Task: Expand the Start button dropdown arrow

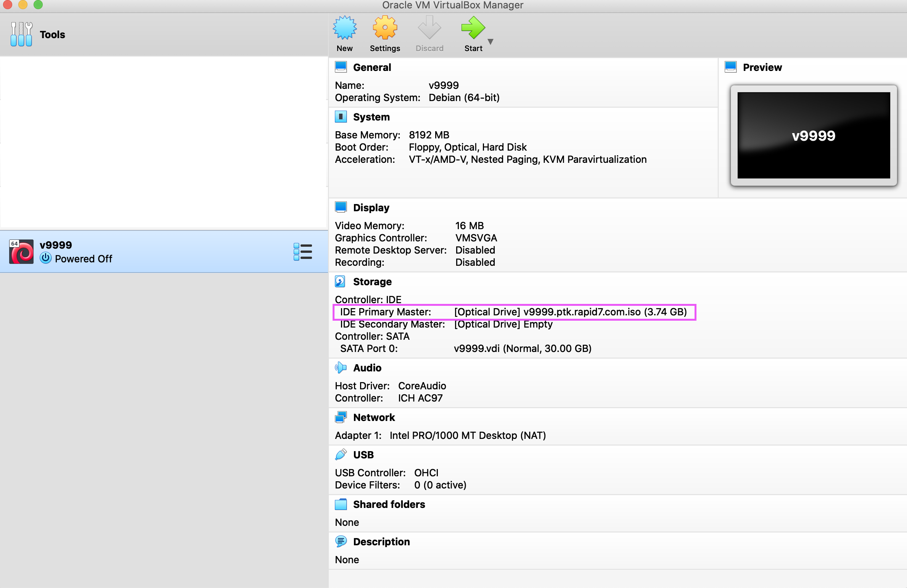Action: [x=490, y=42]
